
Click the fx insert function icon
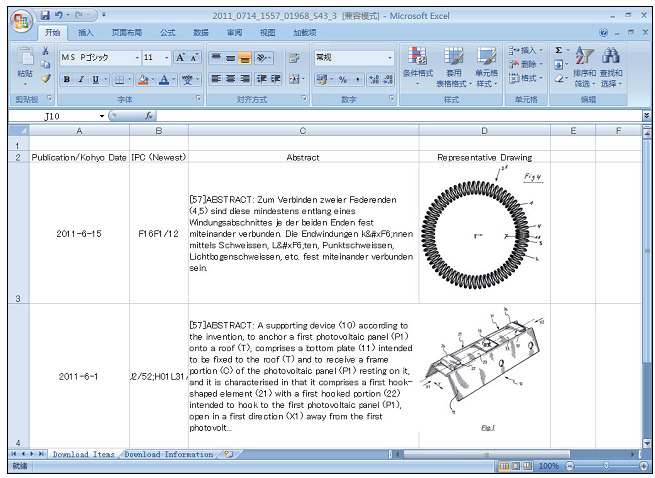(148, 116)
